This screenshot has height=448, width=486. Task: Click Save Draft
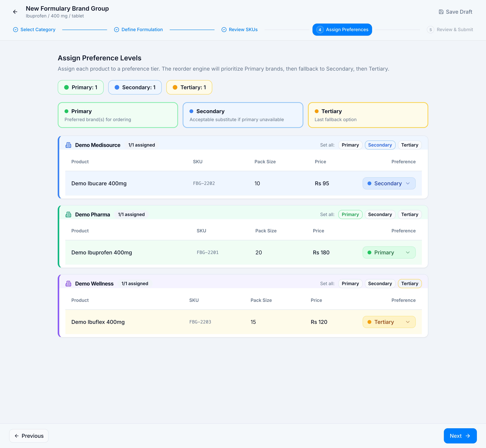(x=455, y=12)
